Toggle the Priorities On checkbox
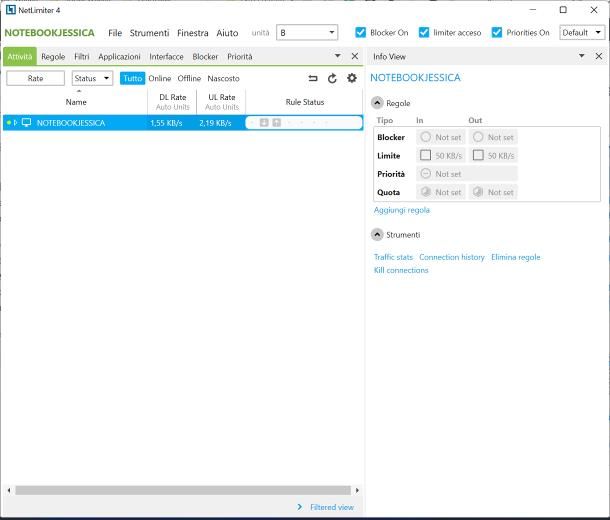 click(x=497, y=33)
